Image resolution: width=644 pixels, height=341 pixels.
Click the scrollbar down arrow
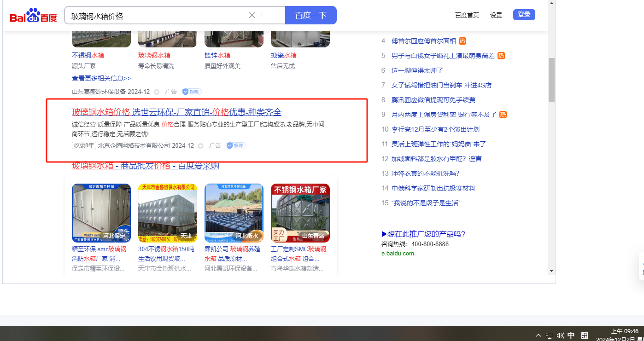point(551,271)
